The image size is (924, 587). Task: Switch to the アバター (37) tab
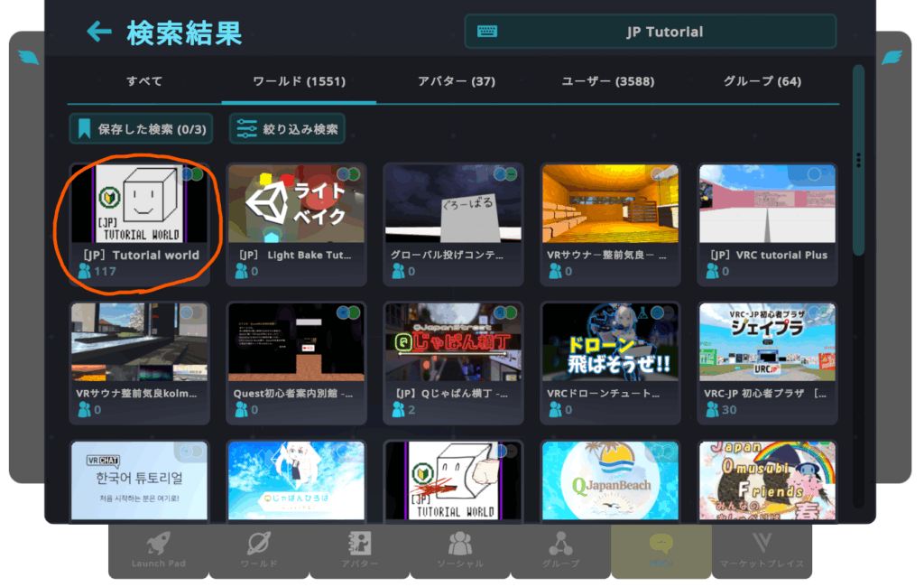click(456, 81)
